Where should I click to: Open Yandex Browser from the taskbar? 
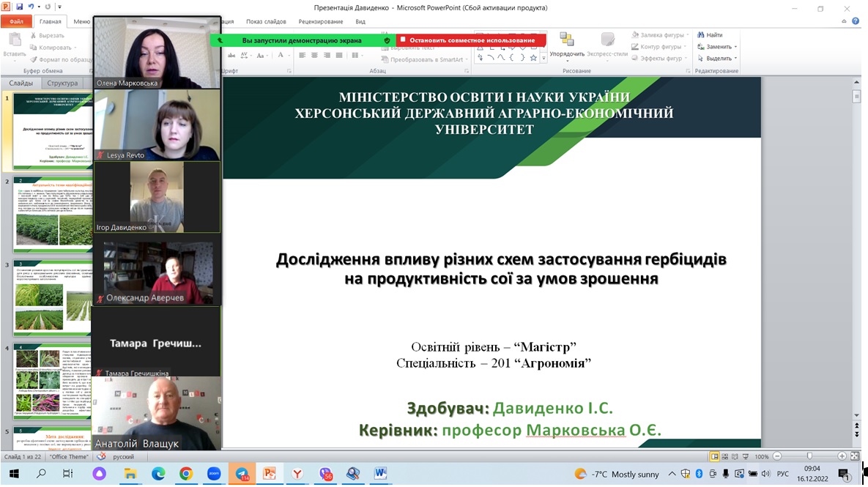tap(297, 474)
